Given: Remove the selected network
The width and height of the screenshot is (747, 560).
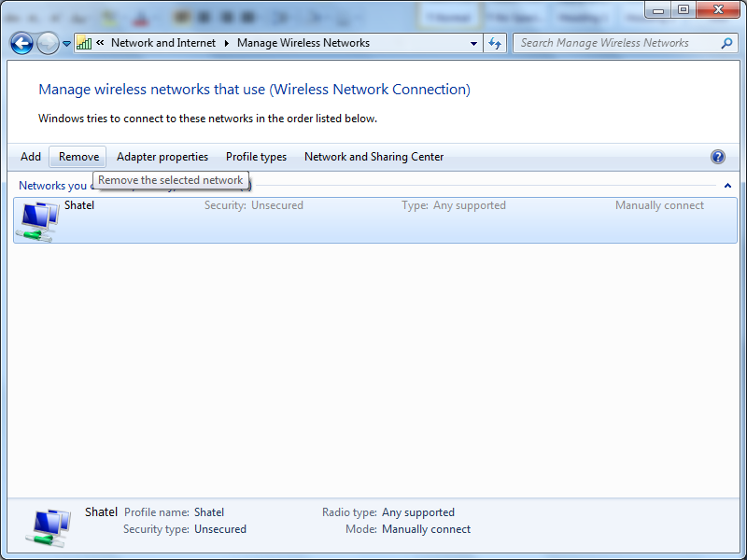Looking at the screenshot, I should point(78,157).
